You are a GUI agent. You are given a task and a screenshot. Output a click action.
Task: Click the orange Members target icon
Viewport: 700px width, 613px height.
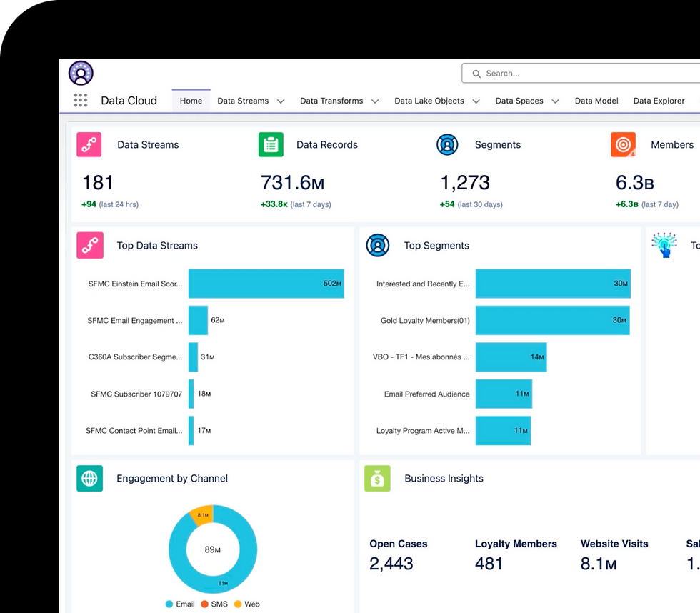(x=623, y=144)
